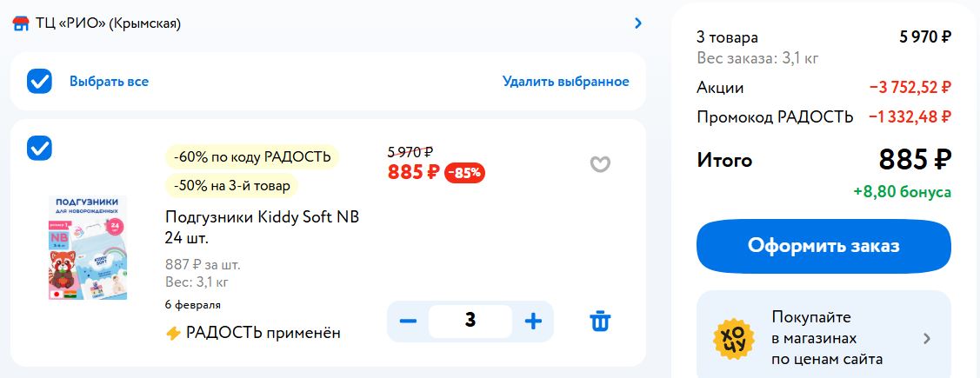Click the lightning bolt promo icon
Image resolution: width=980 pixels, height=378 pixels.
(173, 333)
